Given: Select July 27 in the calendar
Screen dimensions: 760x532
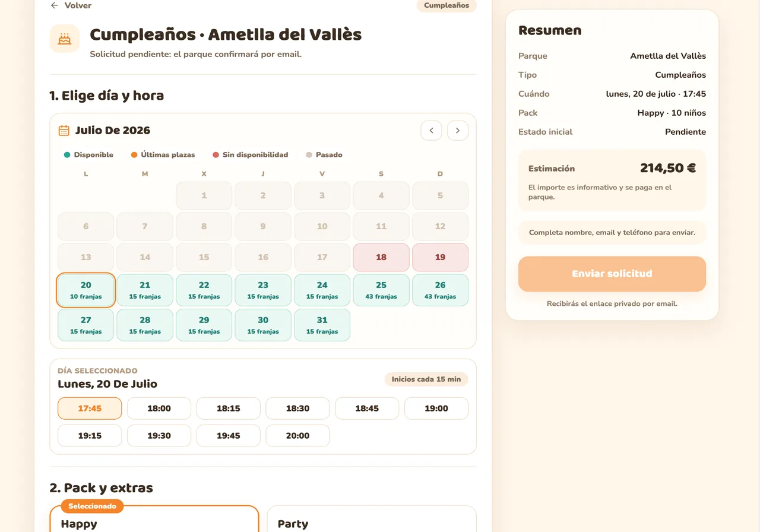Looking at the screenshot, I should pos(85,325).
